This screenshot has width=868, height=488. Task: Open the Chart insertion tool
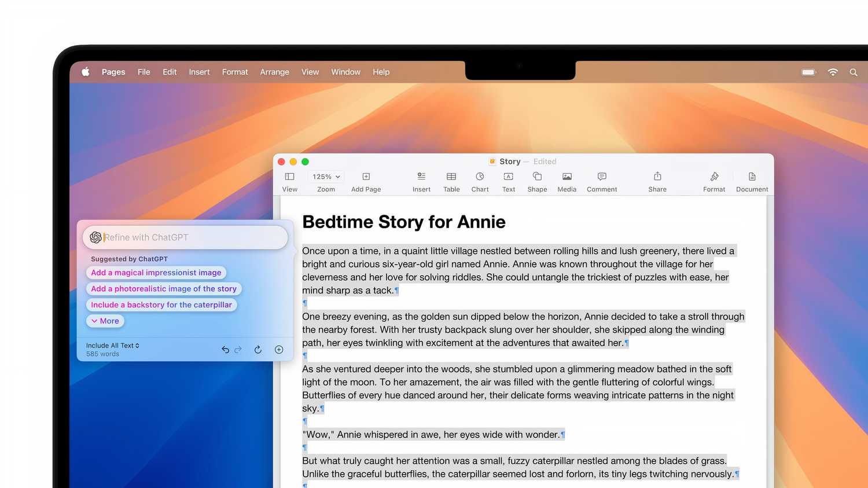point(480,181)
